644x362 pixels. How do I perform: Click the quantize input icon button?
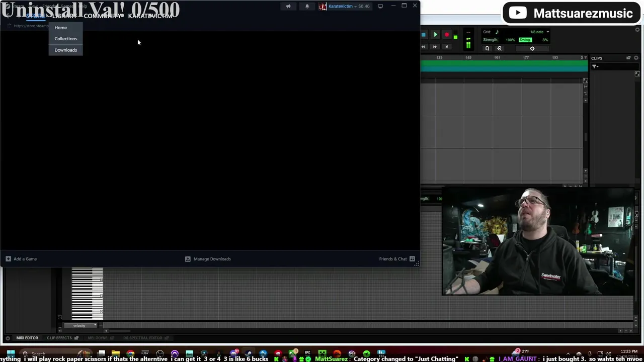pyautogui.click(x=499, y=48)
